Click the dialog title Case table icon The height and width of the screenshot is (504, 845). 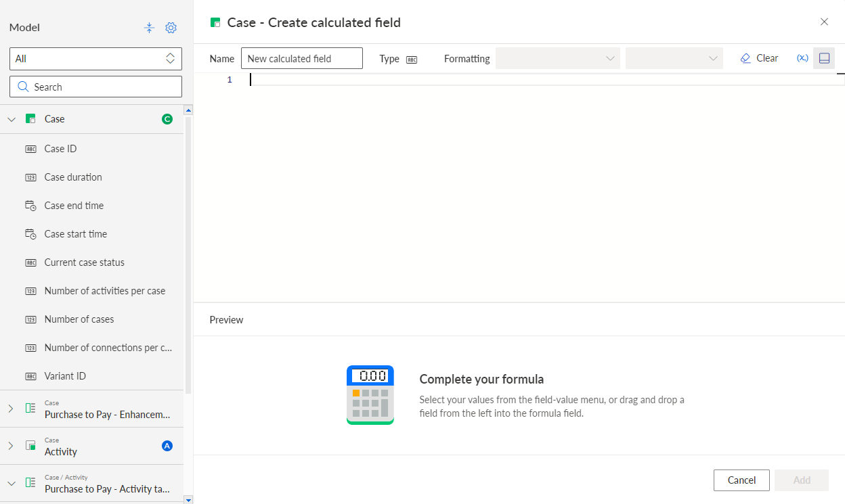(x=215, y=23)
